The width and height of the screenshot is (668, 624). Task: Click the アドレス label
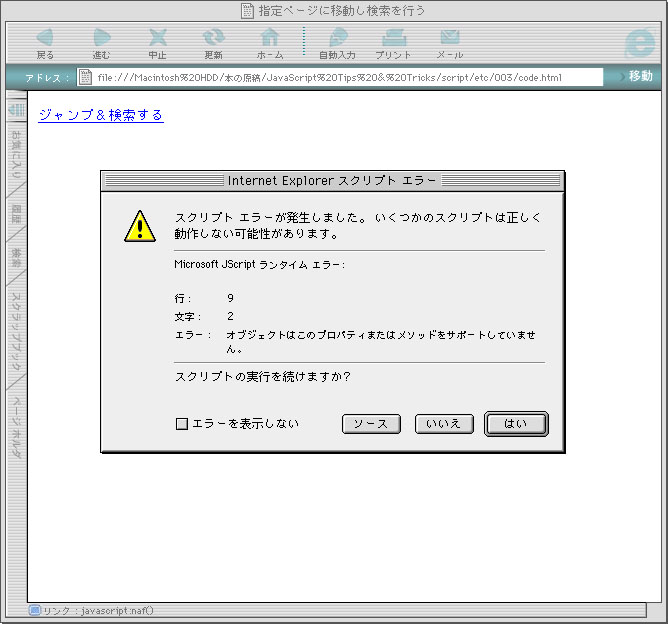click(47, 78)
